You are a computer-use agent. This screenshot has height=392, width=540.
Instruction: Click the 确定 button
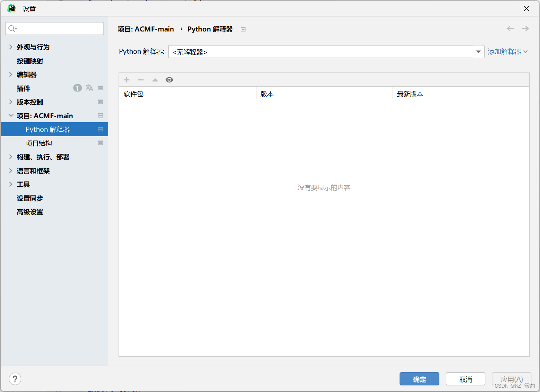coord(419,379)
